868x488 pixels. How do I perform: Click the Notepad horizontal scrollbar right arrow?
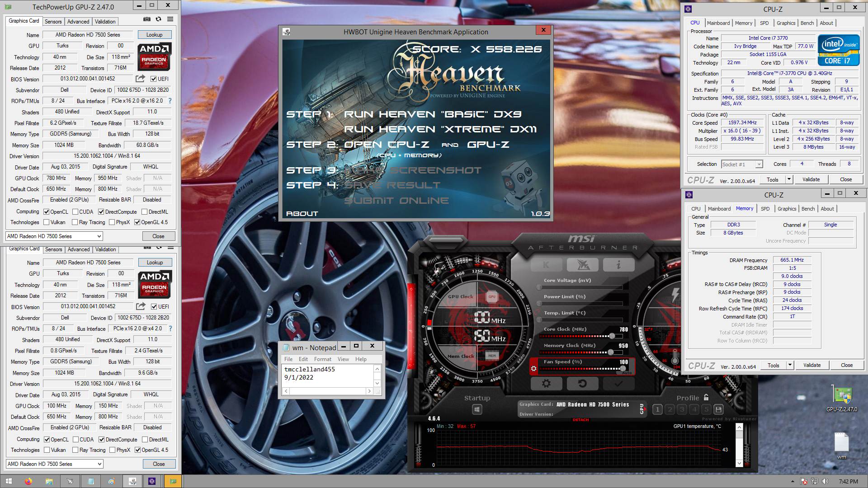pos(369,391)
